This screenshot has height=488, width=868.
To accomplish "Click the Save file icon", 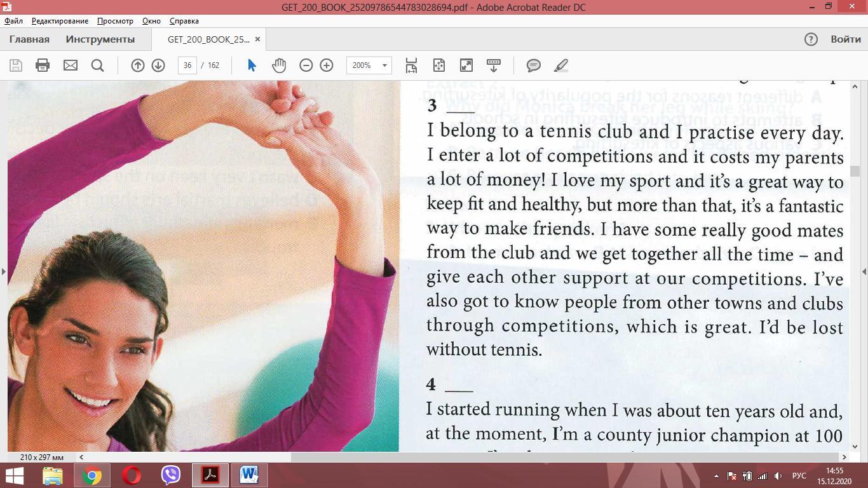I will [x=16, y=65].
